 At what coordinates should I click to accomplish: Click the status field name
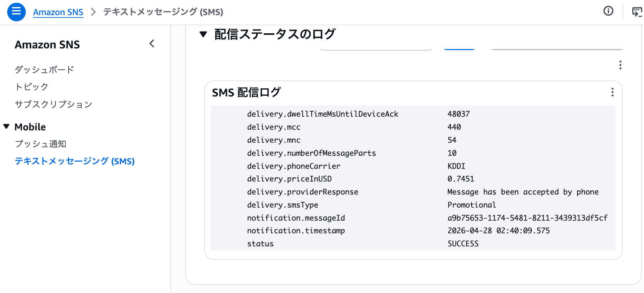[x=260, y=244]
